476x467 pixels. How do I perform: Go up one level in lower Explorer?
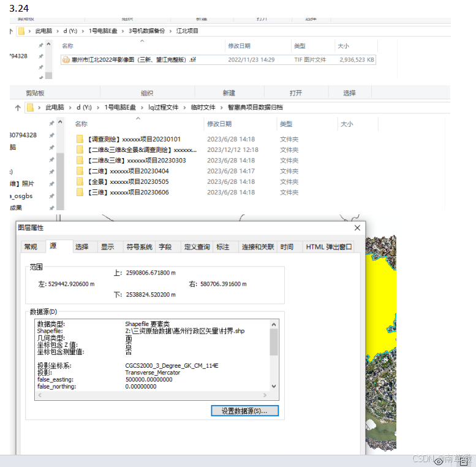click(x=18, y=107)
